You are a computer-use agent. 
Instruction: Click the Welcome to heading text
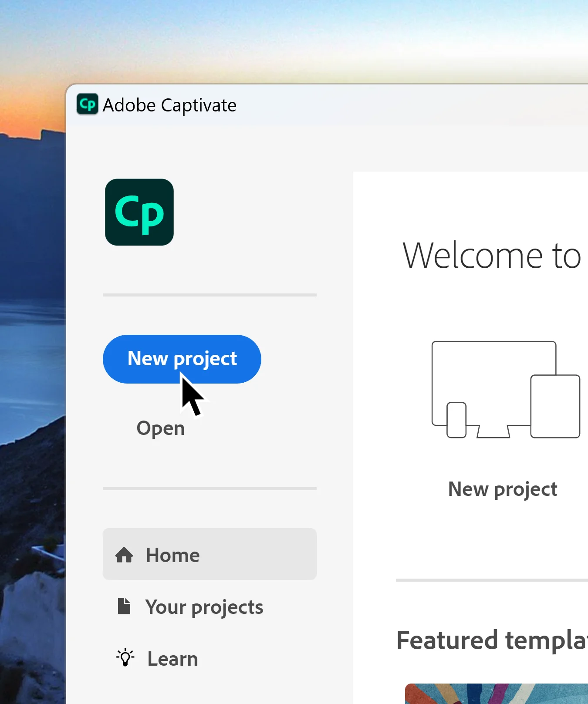pos(492,256)
